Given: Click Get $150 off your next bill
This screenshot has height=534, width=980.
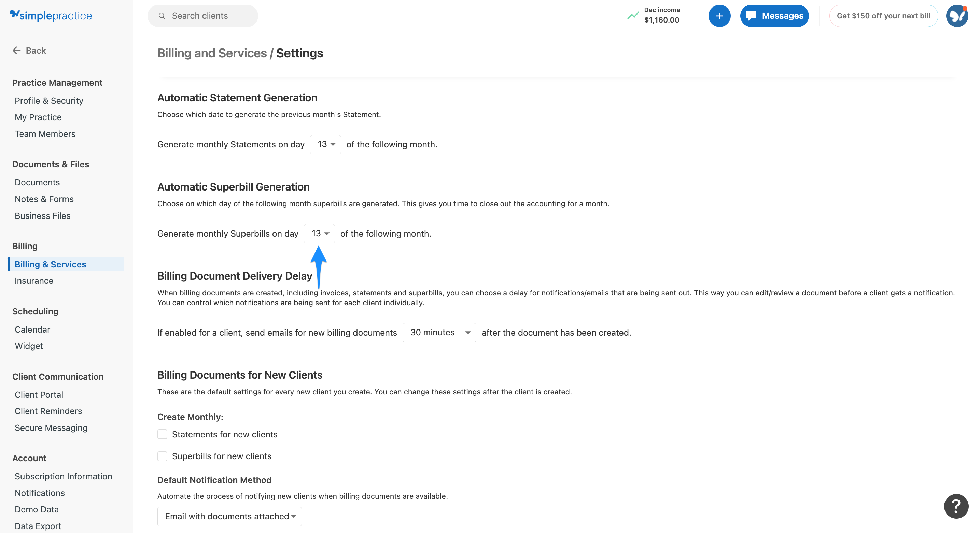Looking at the screenshot, I should [883, 16].
